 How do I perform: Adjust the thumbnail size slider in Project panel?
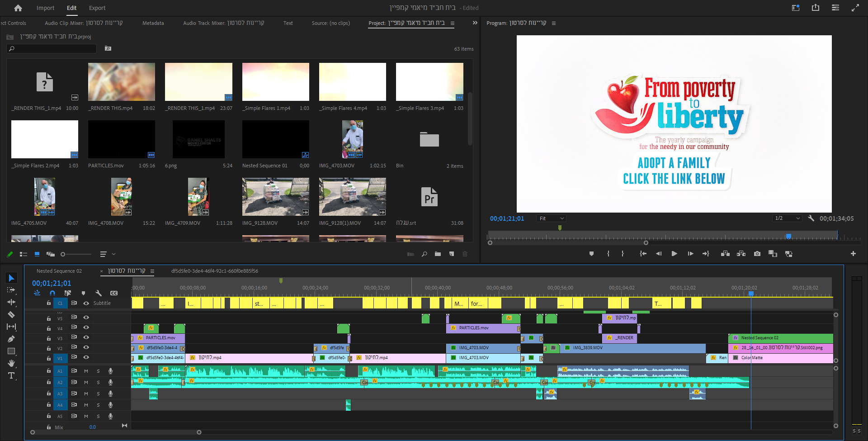coord(63,254)
